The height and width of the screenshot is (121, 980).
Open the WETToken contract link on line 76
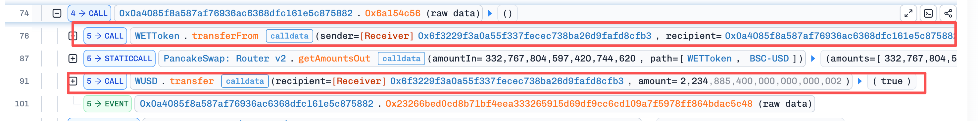tap(157, 36)
